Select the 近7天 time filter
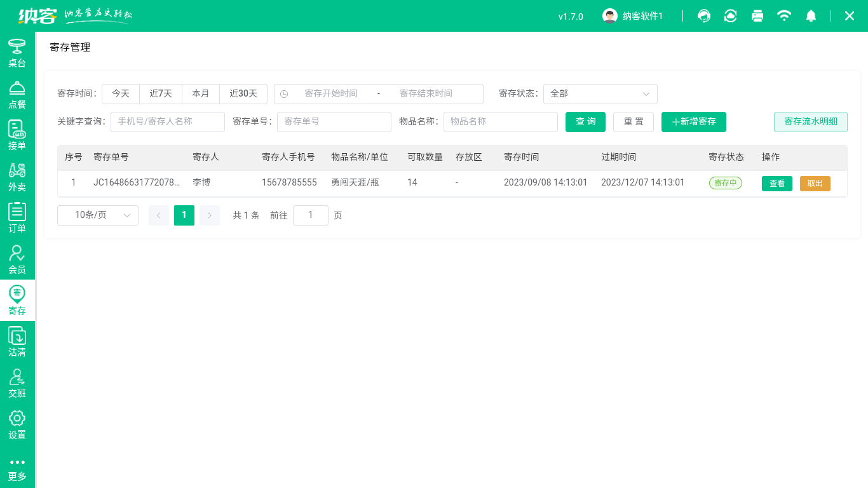 tap(161, 93)
